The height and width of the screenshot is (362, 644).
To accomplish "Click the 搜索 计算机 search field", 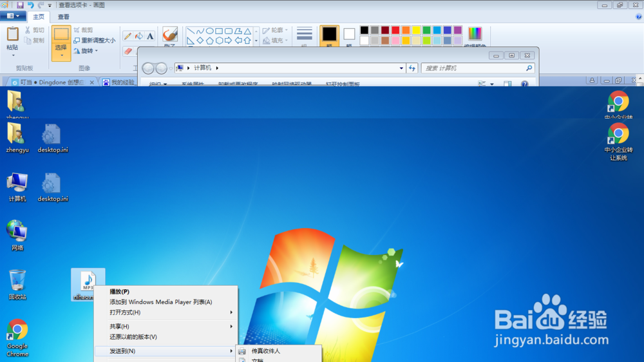I will coord(478,68).
